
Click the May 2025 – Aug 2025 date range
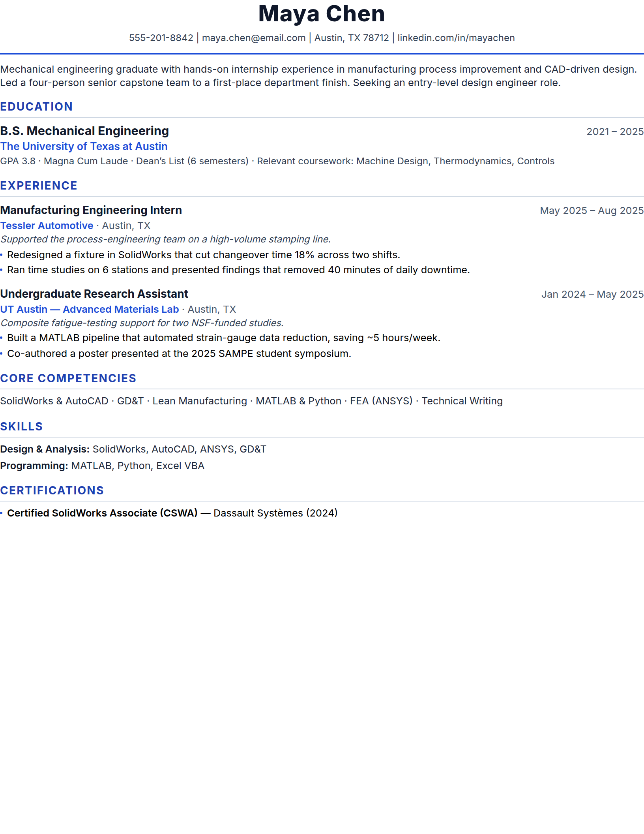click(592, 210)
